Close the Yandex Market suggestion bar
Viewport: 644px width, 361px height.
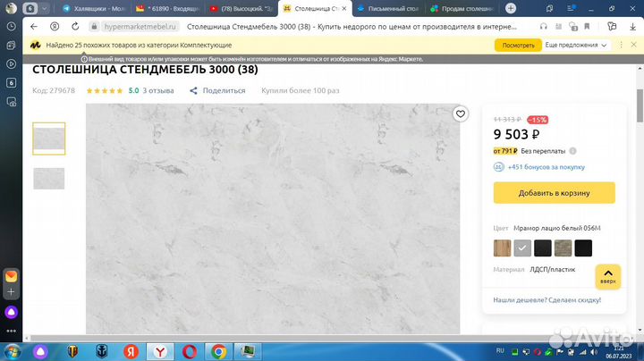[x=634, y=45]
